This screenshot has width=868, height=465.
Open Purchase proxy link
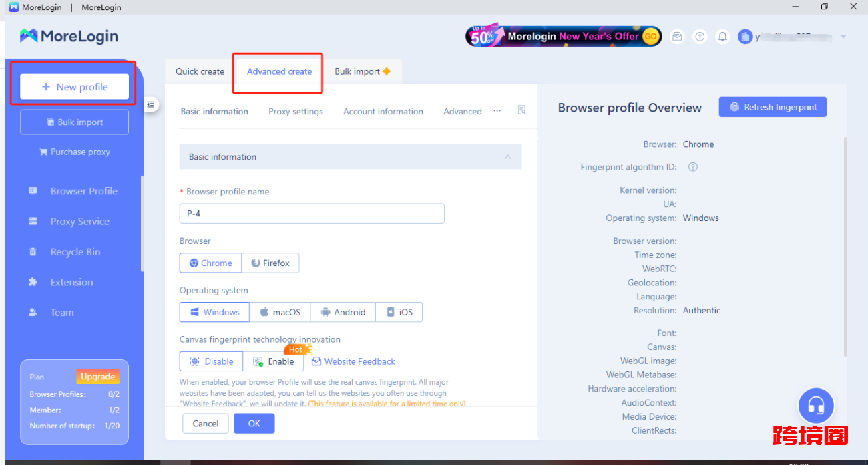74,152
